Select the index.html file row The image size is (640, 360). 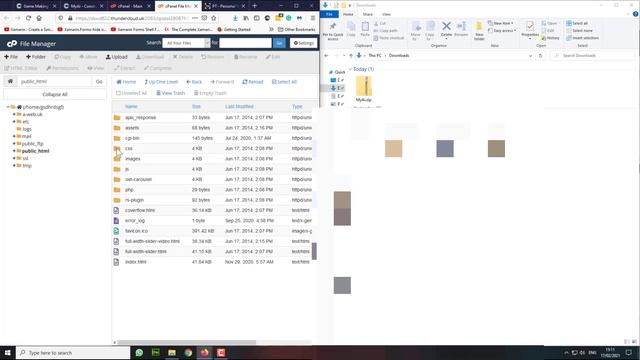(212, 262)
